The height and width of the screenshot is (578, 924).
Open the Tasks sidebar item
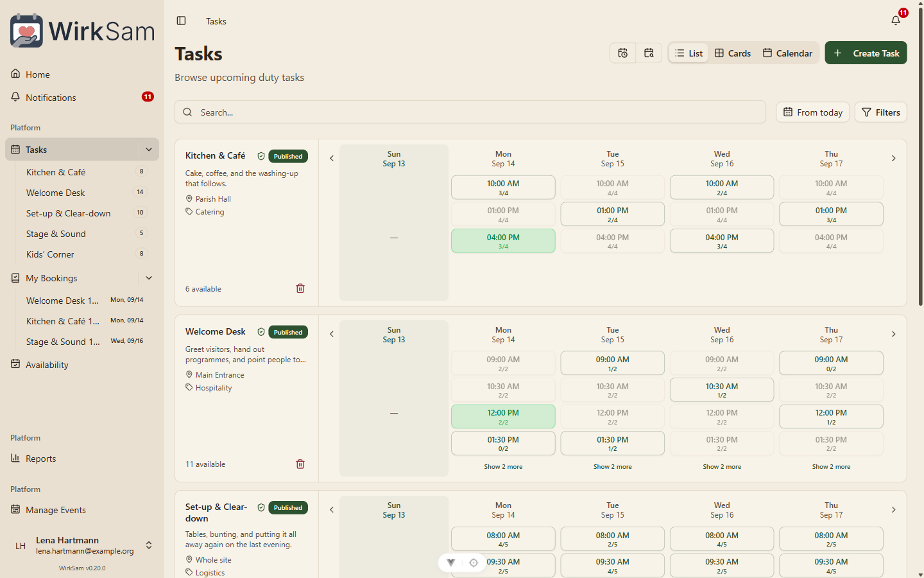coord(71,150)
